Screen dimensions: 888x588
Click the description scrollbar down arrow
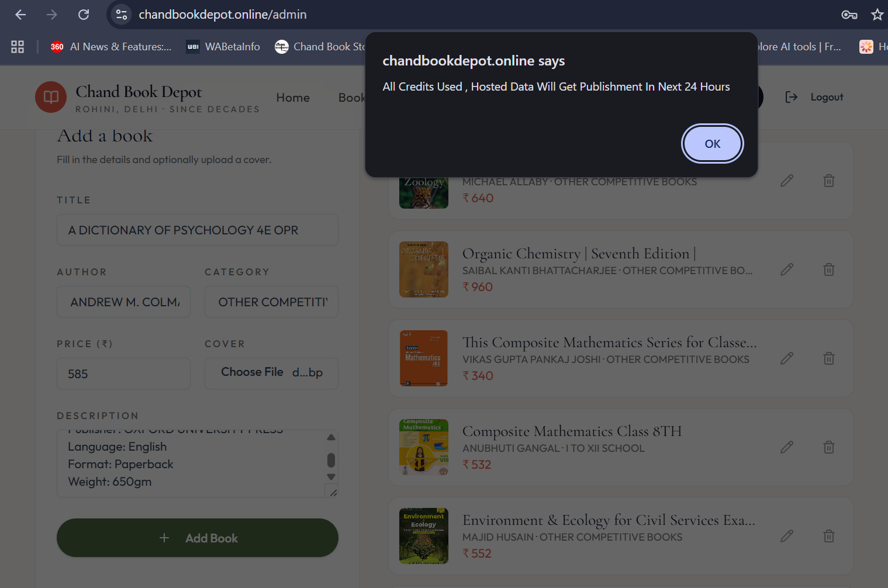331,477
